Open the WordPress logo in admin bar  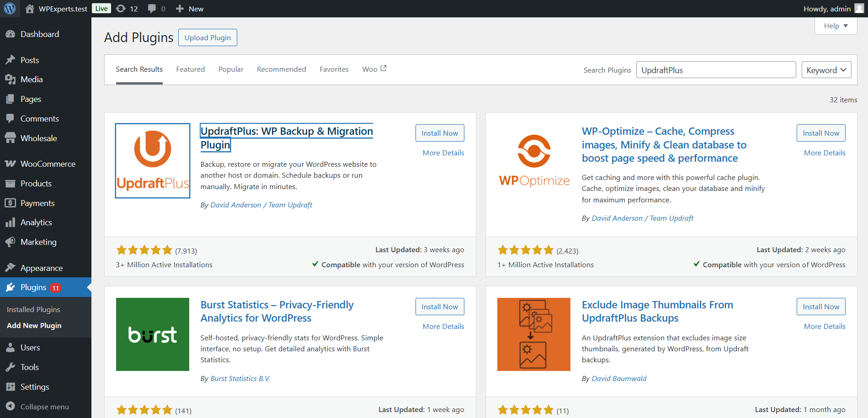(10, 8)
